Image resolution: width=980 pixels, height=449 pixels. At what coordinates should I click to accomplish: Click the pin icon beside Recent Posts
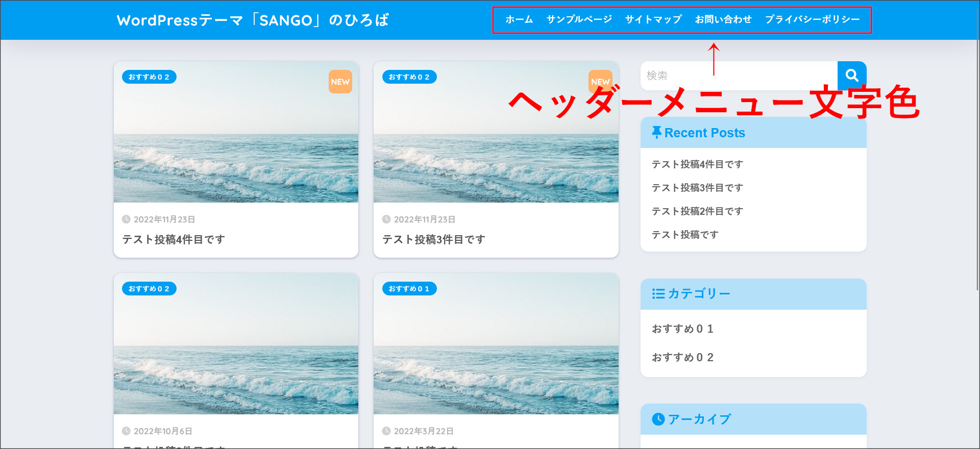656,133
